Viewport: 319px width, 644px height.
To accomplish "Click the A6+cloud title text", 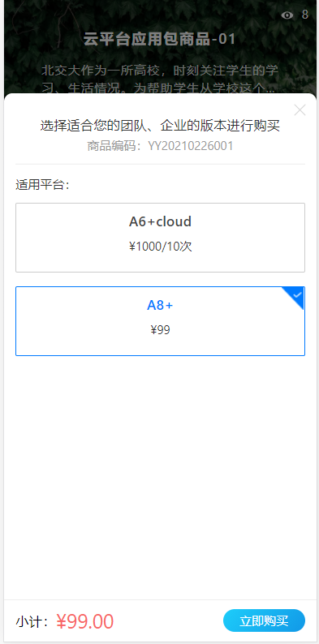I will coord(161,221).
